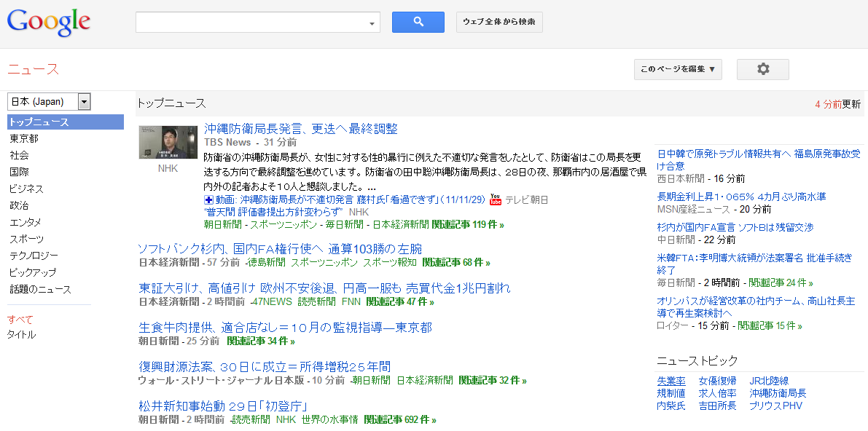868x431 pixels.
Task: Open 関連記事 15 件 link
Action: click(770, 326)
